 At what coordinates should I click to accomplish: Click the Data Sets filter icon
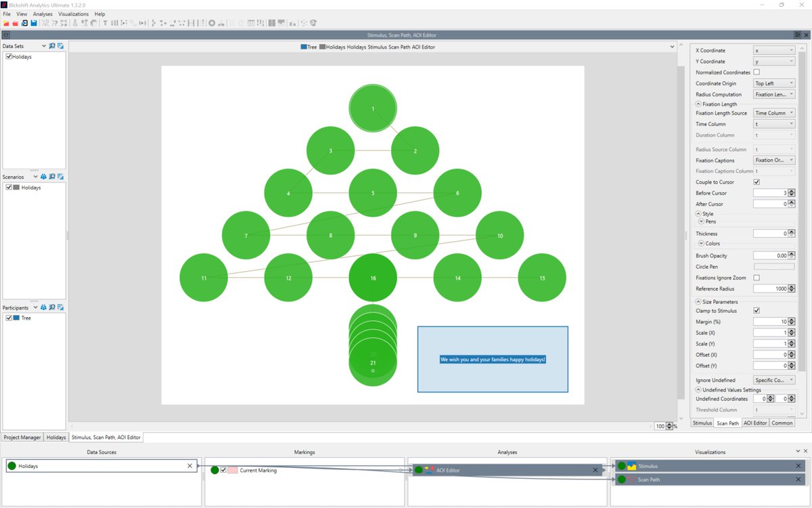(61, 46)
